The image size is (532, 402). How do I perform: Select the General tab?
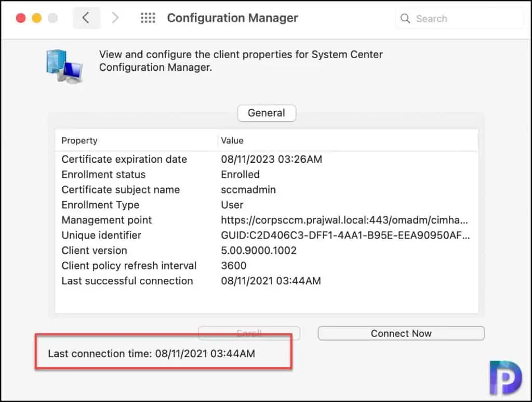pos(267,113)
